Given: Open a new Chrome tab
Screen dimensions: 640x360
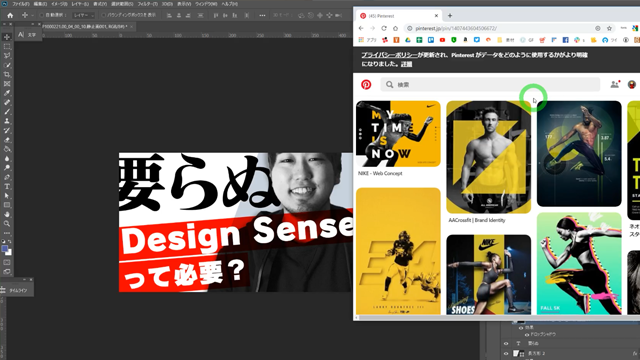Looking at the screenshot, I should (450, 16).
